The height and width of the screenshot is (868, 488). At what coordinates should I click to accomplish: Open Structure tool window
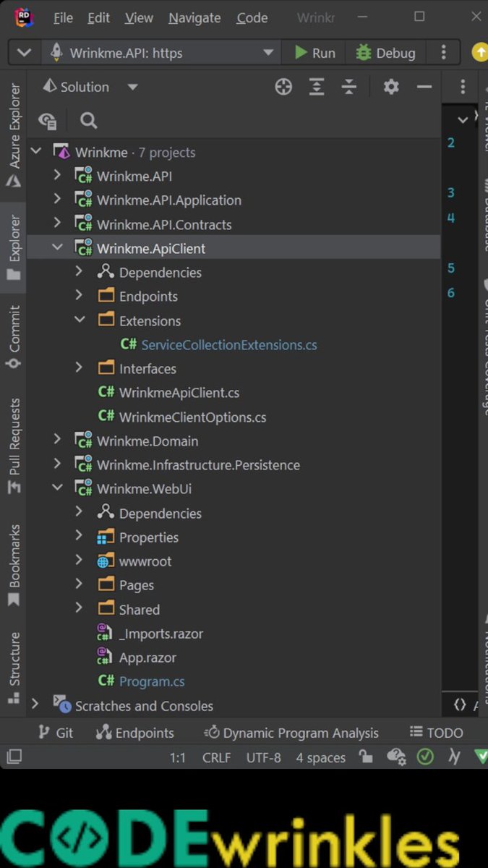pos(14,667)
